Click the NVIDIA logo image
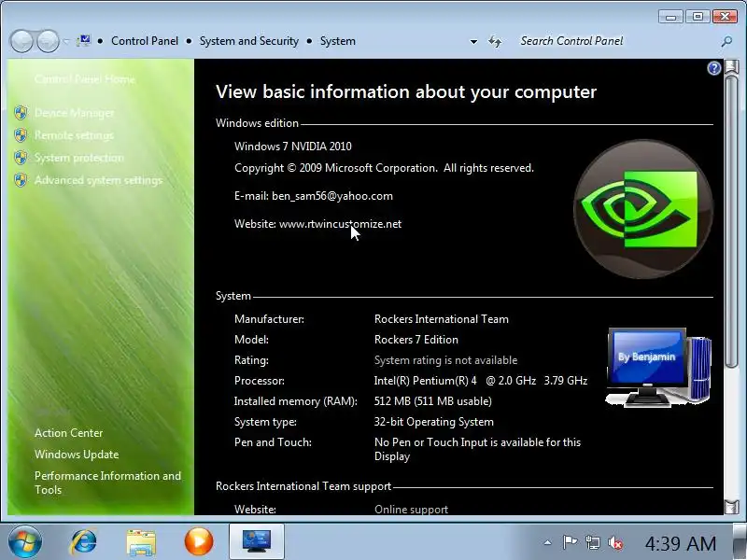 tap(643, 209)
